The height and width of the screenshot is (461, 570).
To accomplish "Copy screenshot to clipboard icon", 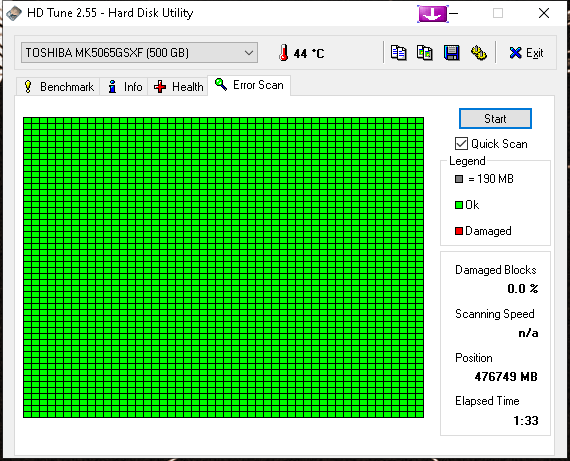I will click(x=425, y=53).
